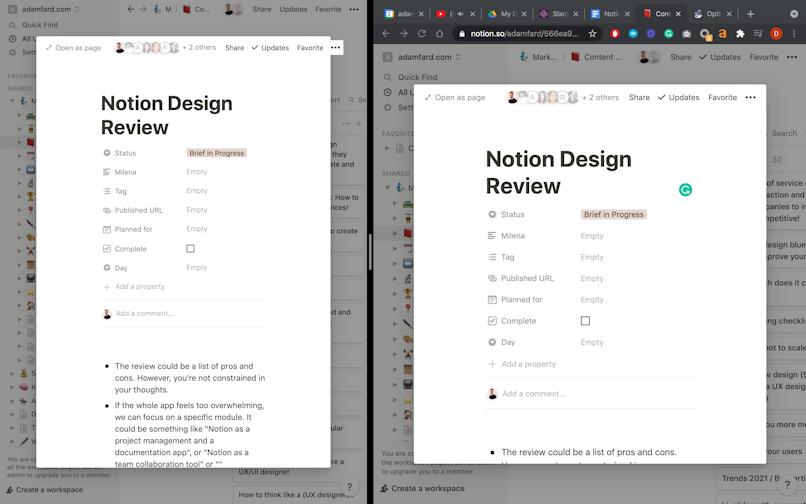Click Published URL link icon in right modal
The height and width of the screenshot is (504, 806).
point(492,278)
